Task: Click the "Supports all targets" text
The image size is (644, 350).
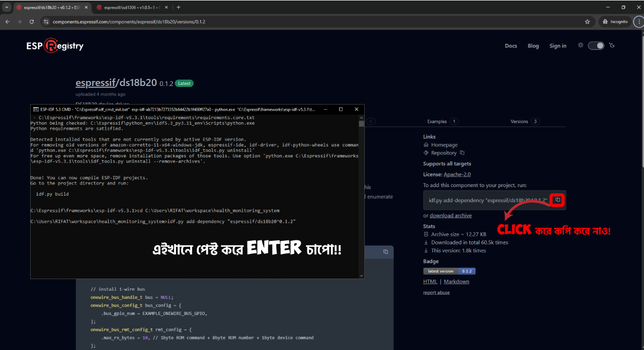Action: [x=447, y=164]
